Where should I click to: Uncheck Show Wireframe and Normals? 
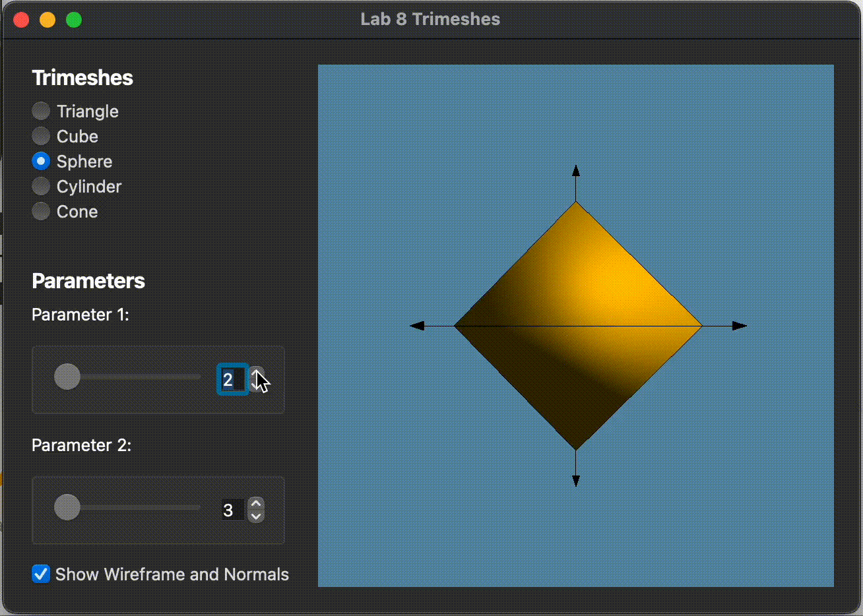point(41,574)
